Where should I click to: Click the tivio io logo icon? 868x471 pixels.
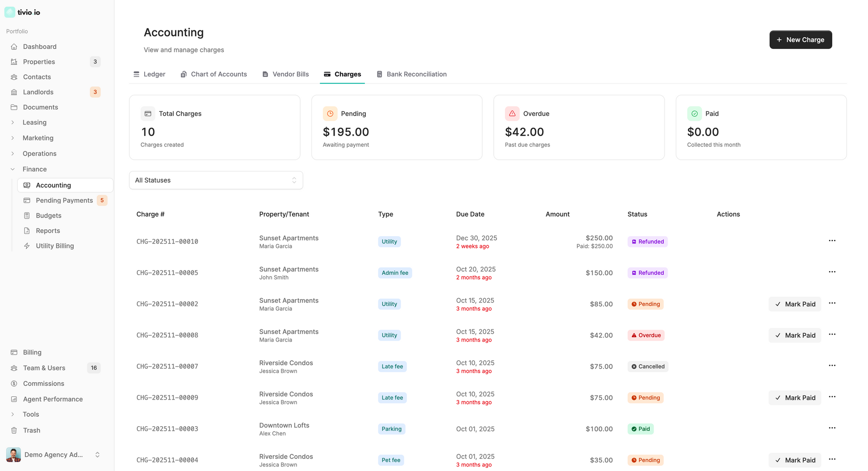pyautogui.click(x=9, y=12)
